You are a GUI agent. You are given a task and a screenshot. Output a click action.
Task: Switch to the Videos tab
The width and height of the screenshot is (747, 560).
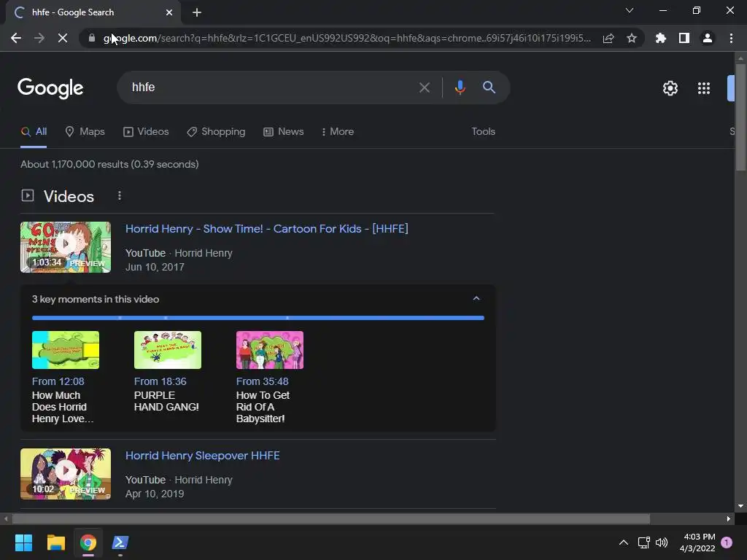146,132
